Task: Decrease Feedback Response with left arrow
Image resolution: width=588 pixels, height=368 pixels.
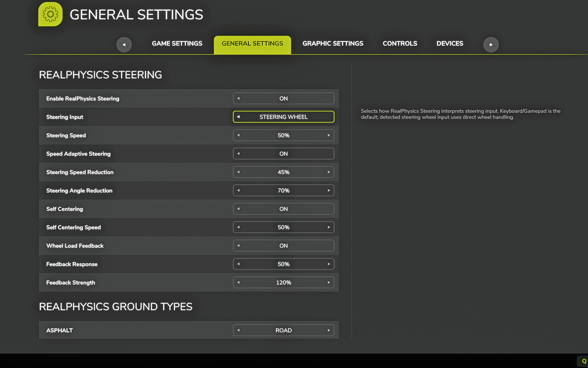Action: (238, 264)
